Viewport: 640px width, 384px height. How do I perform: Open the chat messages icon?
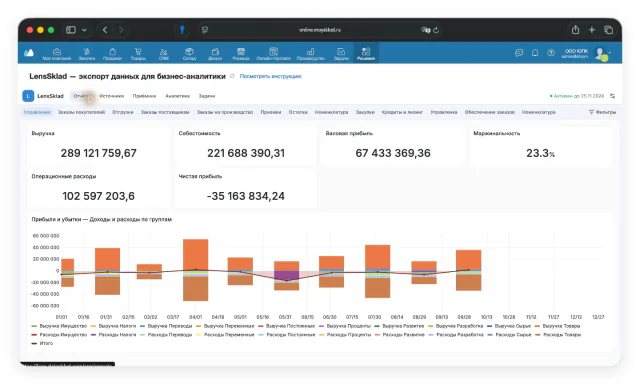(519, 53)
